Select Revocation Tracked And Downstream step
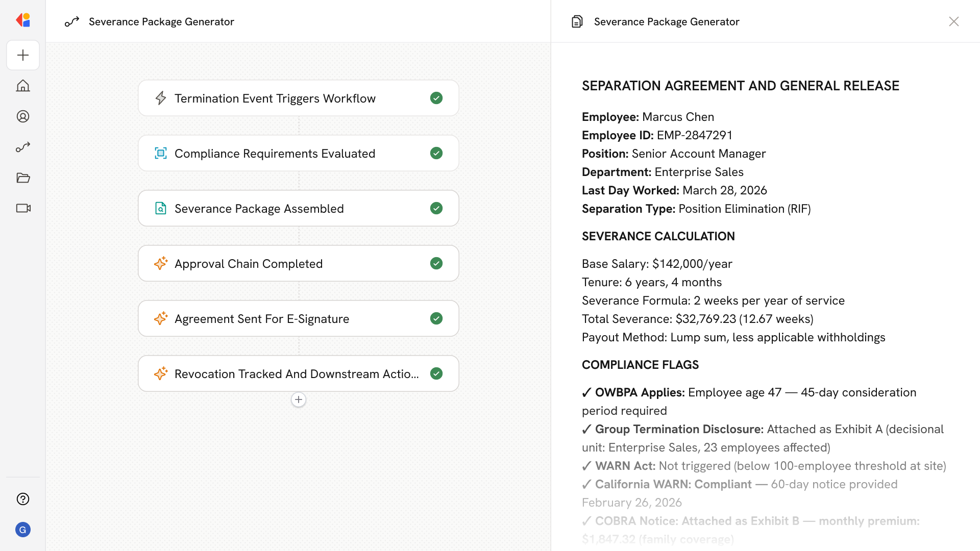 (296, 374)
